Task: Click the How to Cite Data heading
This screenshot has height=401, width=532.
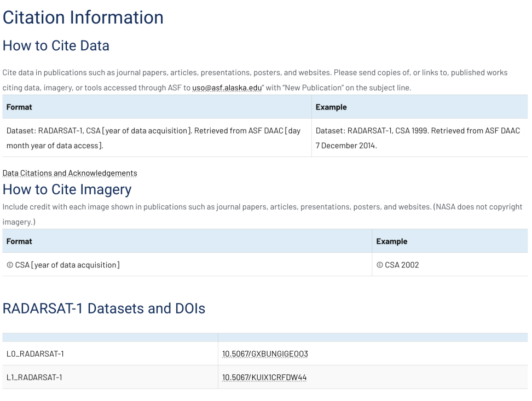Action: tap(56, 45)
